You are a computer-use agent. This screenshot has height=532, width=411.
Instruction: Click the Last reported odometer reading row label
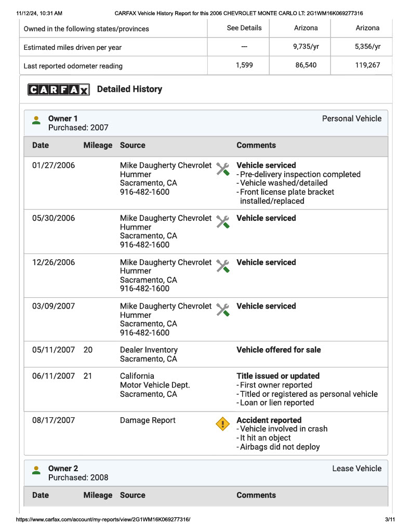click(x=73, y=66)
